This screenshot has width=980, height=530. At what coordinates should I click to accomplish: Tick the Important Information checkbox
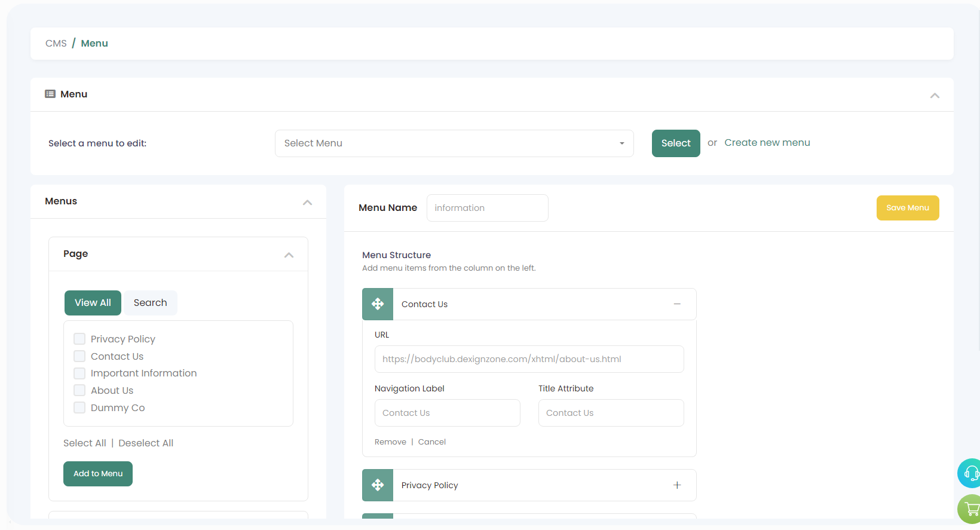pos(79,373)
